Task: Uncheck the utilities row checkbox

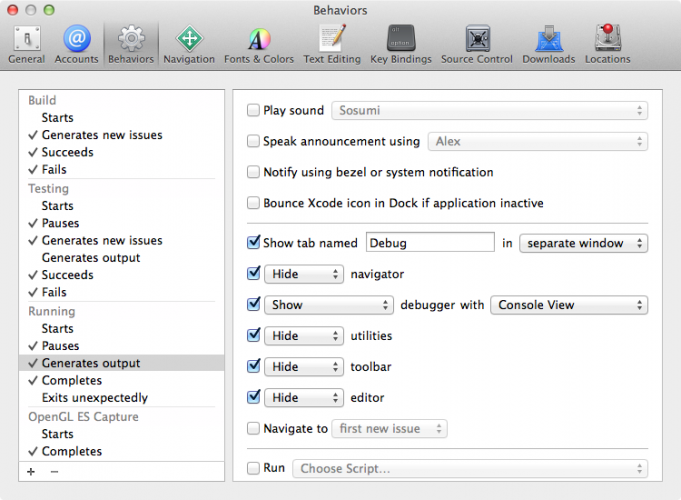Action: (x=253, y=335)
